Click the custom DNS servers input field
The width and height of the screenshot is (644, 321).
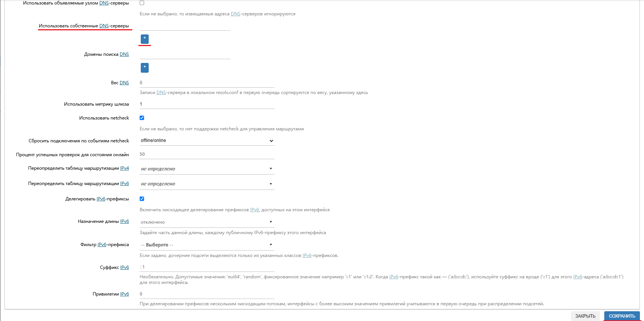point(185,26)
